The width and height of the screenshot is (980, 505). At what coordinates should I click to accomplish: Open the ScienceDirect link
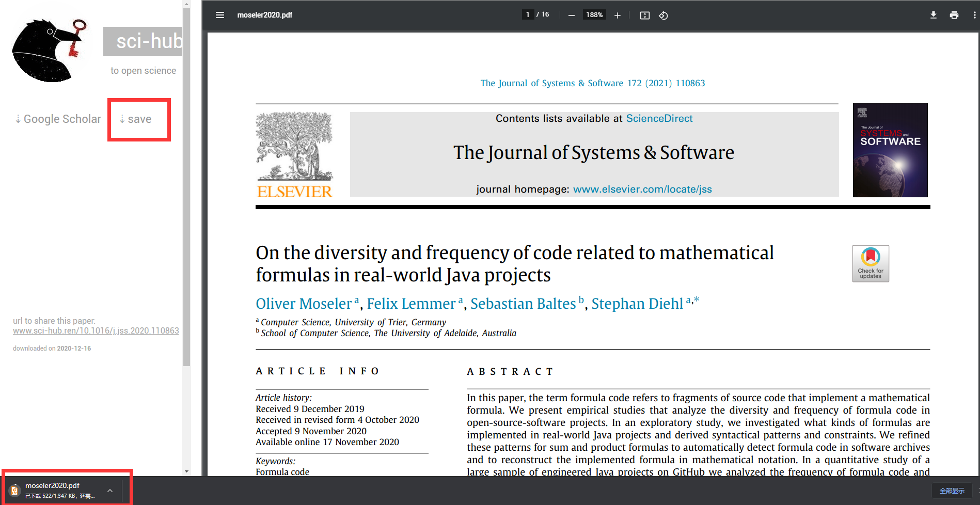[x=659, y=118]
